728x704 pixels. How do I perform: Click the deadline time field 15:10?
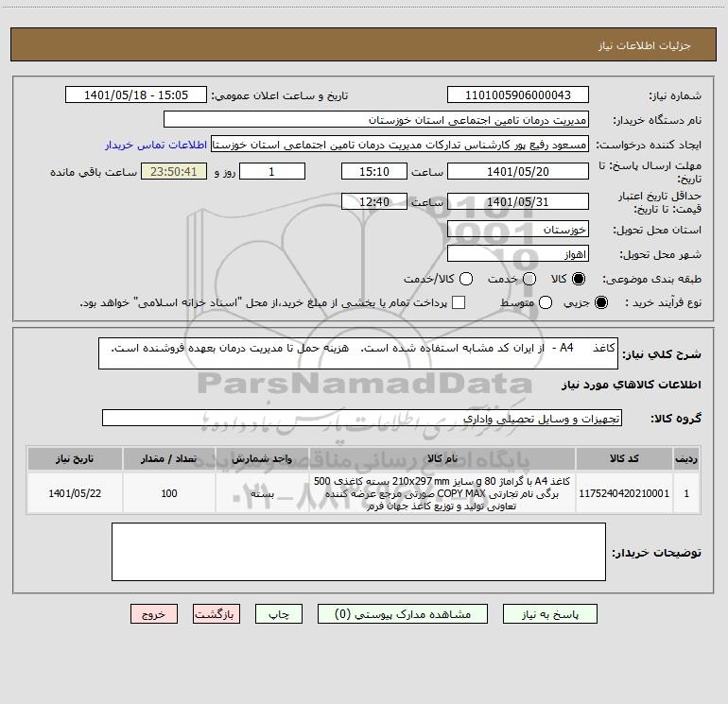pos(374,171)
